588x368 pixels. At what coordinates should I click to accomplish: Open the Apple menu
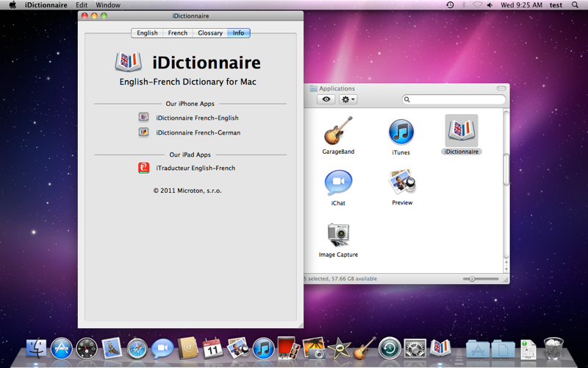tap(12, 5)
